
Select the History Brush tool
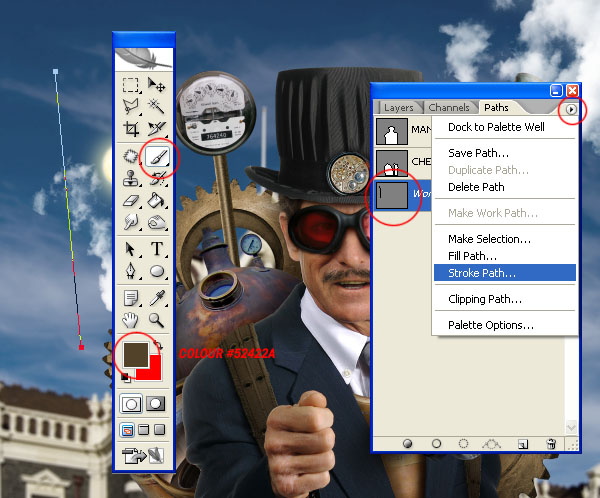coord(157,178)
